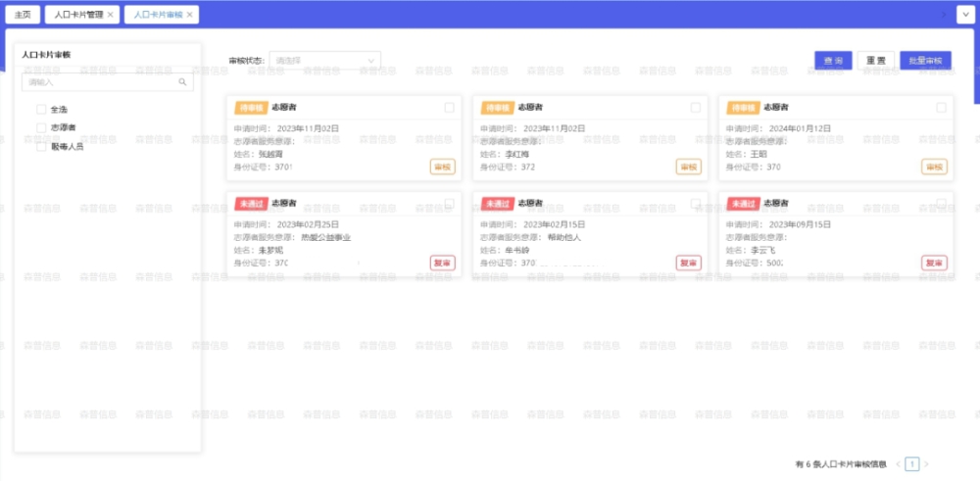This screenshot has width=980, height=481.
Task: Close the 人口卡片审核 tab
Action: click(190, 15)
